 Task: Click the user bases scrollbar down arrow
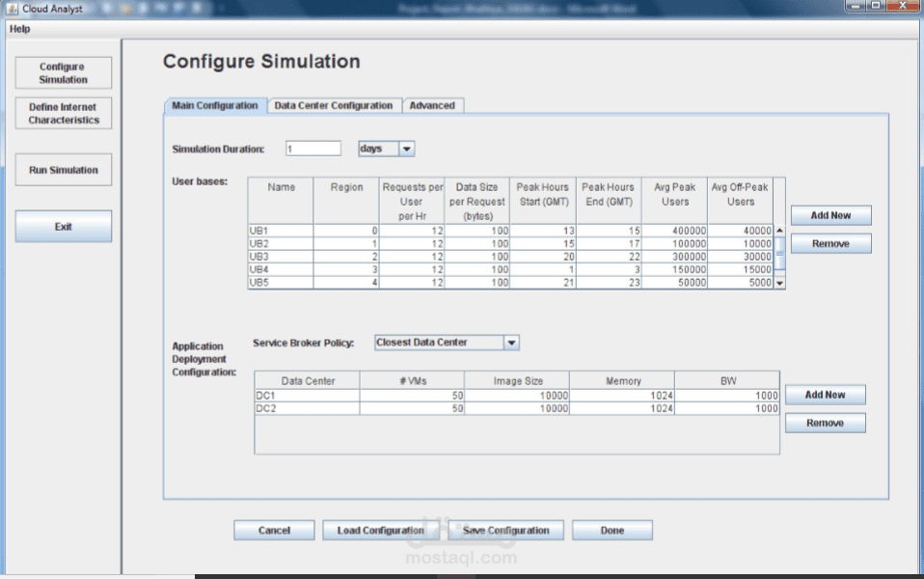tap(779, 283)
